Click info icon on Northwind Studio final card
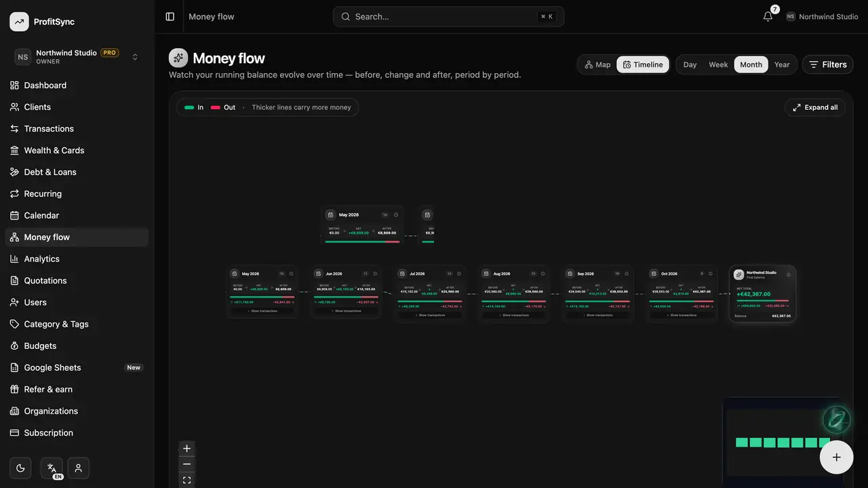 (789, 274)
